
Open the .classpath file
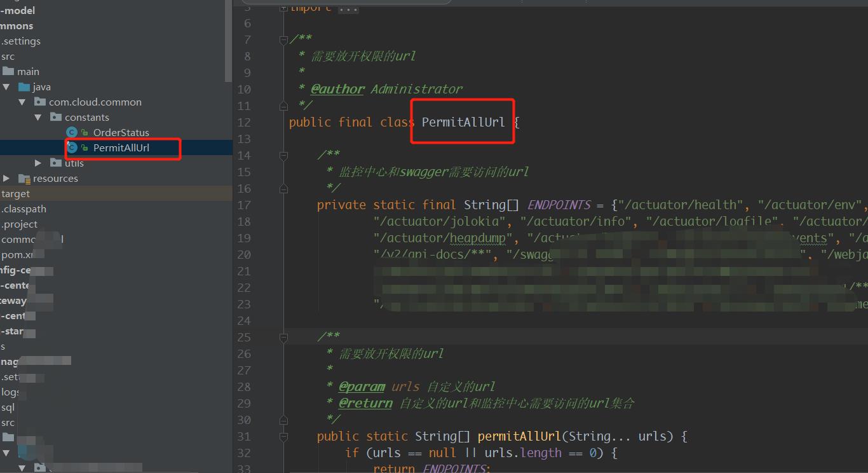(x=24, y=209)
